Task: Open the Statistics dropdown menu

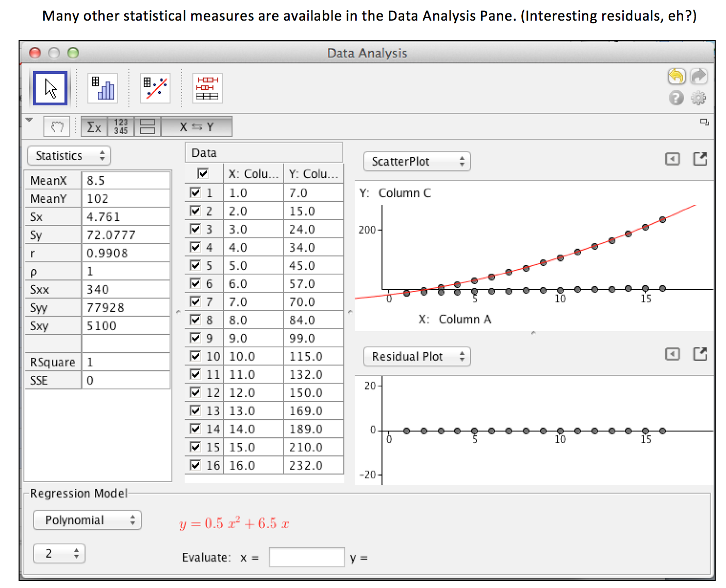Action: point(70,156)
